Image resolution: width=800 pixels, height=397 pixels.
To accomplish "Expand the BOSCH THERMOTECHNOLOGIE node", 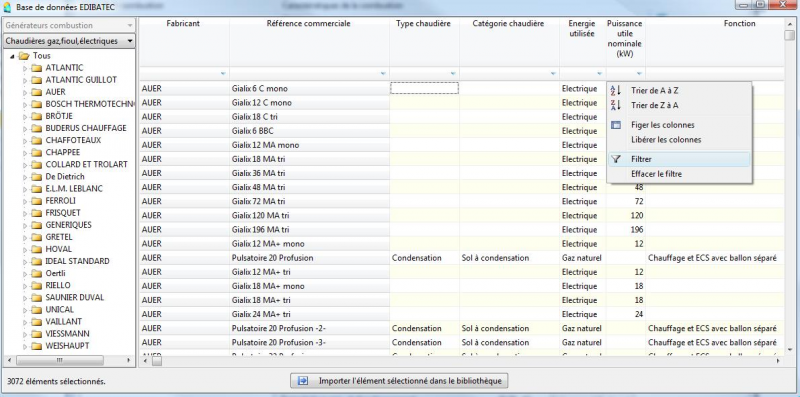I will pos(25,104).
